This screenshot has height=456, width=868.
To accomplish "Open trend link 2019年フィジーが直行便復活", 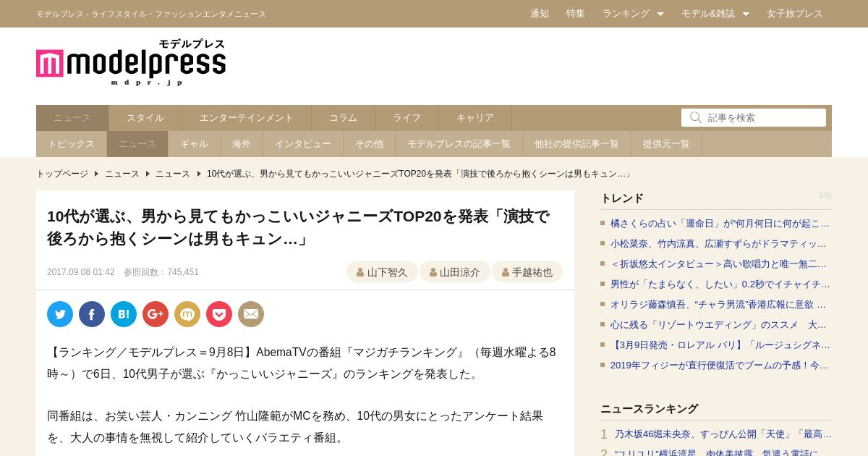I will click(x=720, y=365).
